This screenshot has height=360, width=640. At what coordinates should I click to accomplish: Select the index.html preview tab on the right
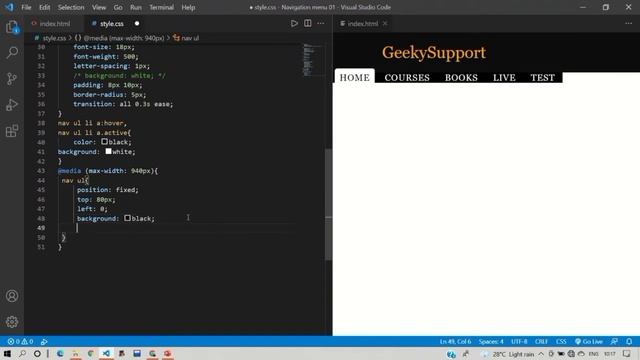tap(363, 24)
